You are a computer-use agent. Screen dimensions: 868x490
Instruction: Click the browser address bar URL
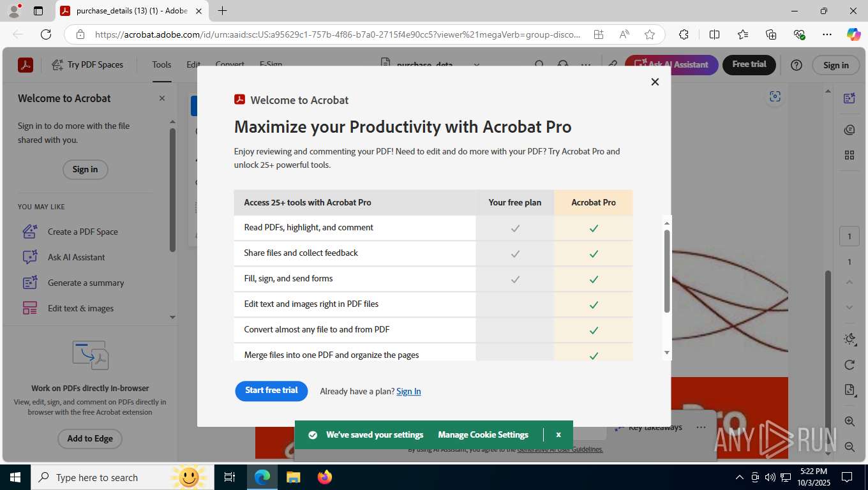click(338, 34)
